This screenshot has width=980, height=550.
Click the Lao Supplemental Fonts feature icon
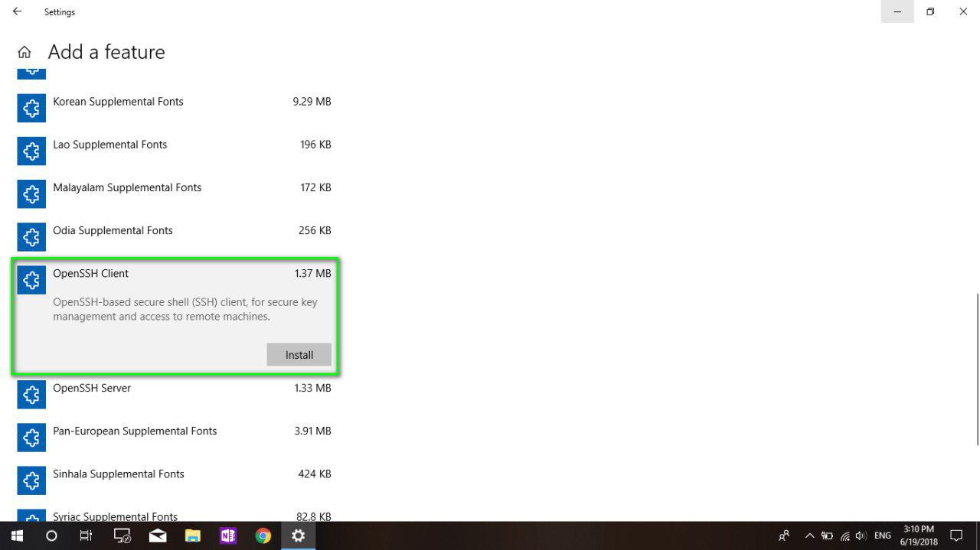coord(31,151)
